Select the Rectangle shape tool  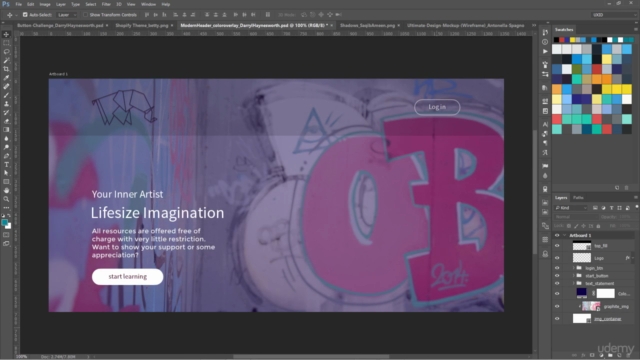click(x=6, y=182)
